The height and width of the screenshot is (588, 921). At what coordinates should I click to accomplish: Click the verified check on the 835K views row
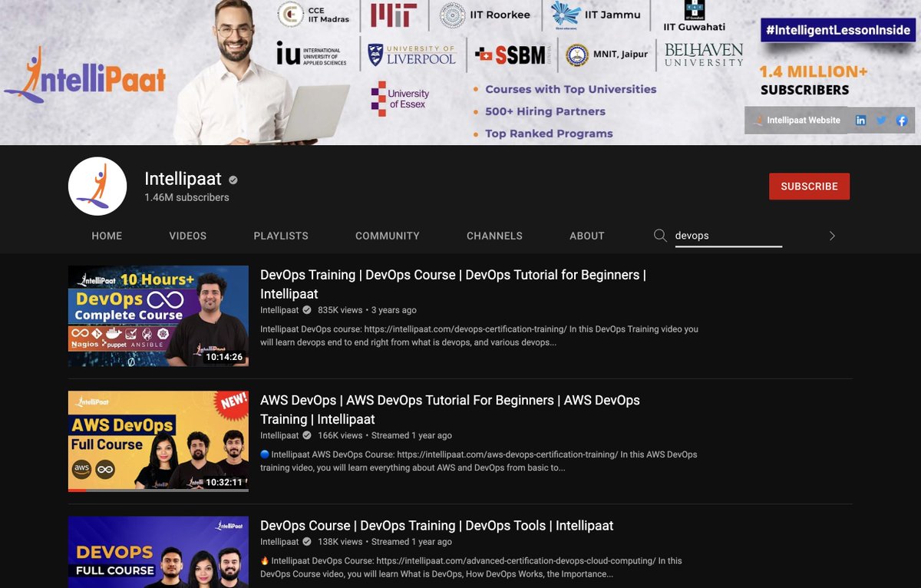click(307, 310)
